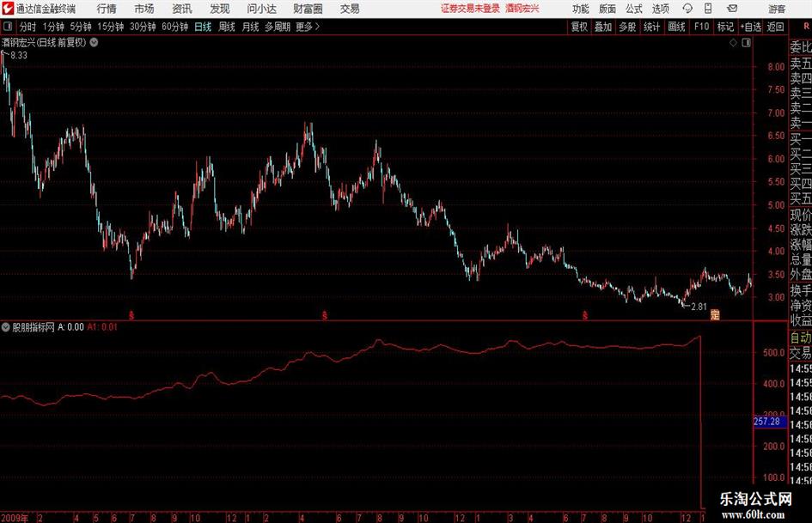The height and width of the screenshot is (523, 812).
Task: Click the A1: 0.01 indicator value
Action: [x=102, y=326]
